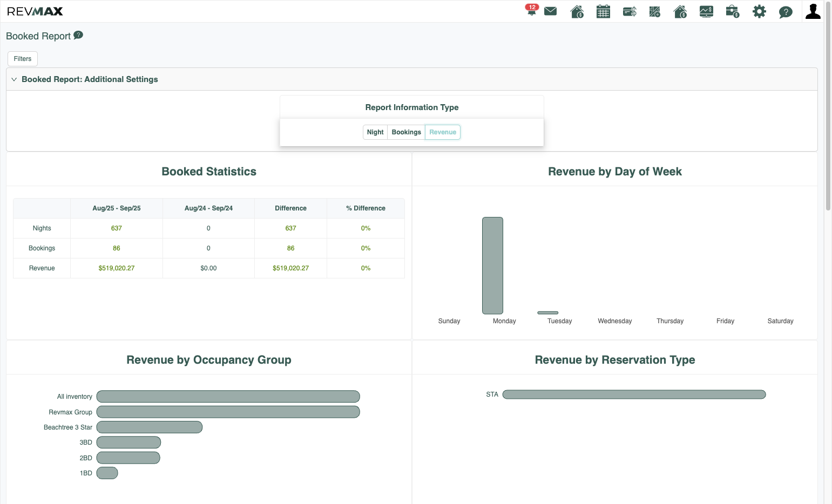Screen dimensions: 832x504
Task: Open the notifications bell with 12 badge
Action: coord(532,10)
